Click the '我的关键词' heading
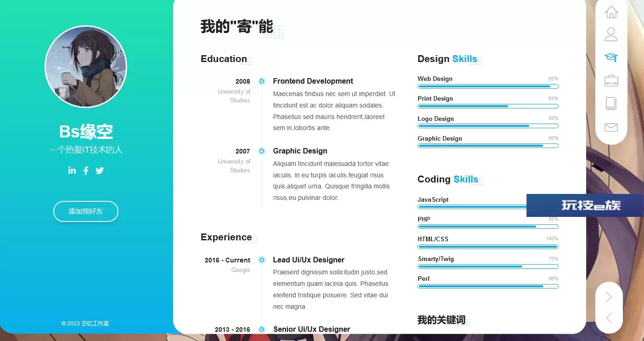644x341 pixels. pyautogui.click(x=442, y=320)
